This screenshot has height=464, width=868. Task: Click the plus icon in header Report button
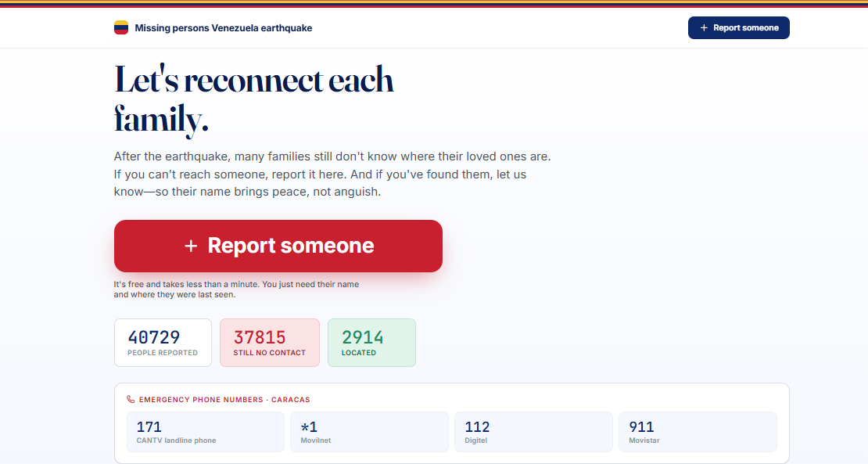point(704,27)
